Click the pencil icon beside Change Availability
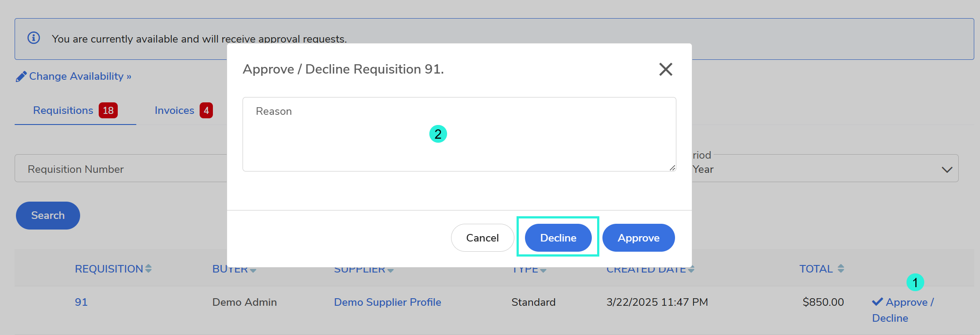 pyautogui.click(x=21, y=77)
